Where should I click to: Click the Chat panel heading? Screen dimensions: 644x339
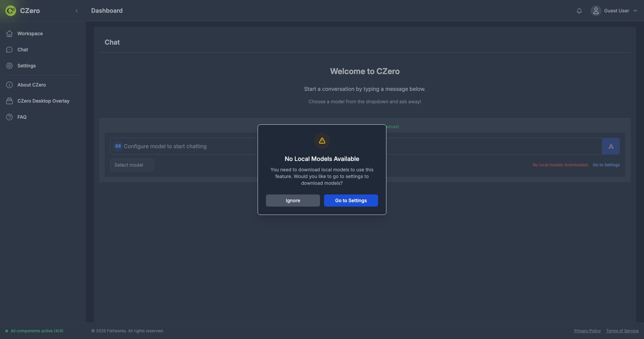tap(112, 42)
